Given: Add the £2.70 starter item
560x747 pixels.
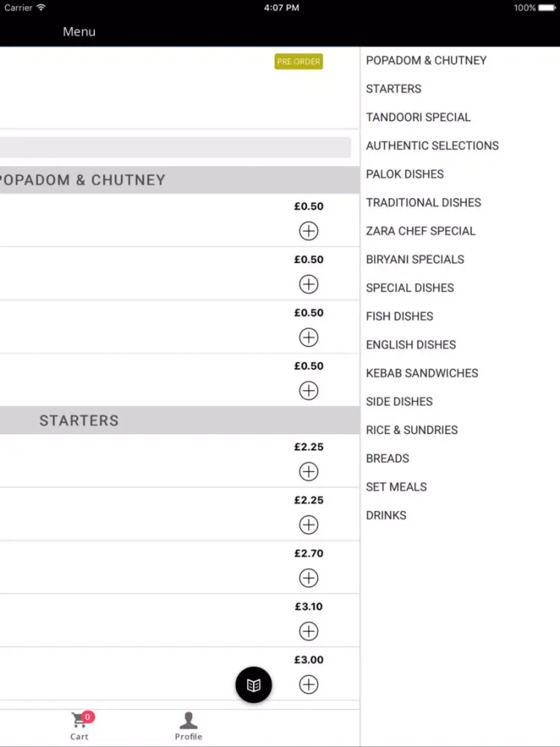Looking at the screenshot, I should tap(308, 578).
